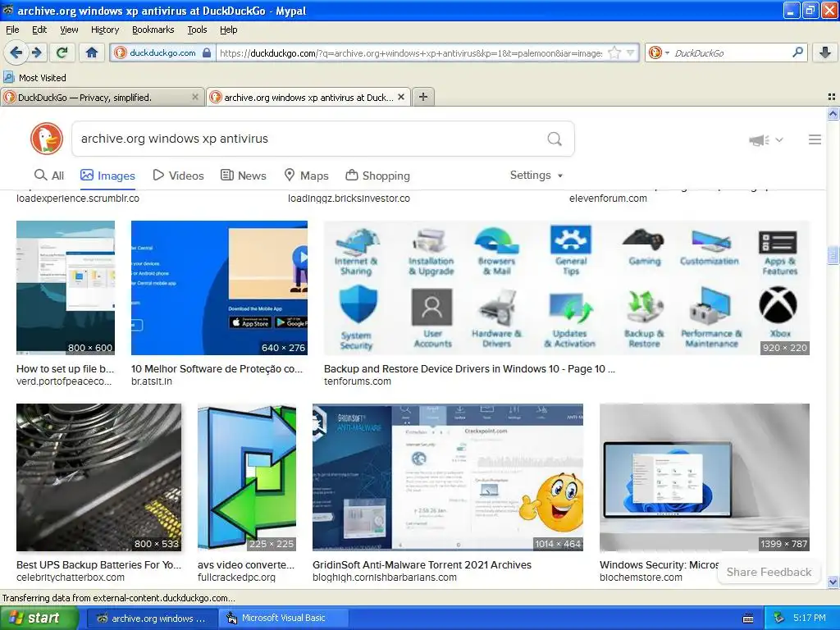The width and height of the screenshot is (840, 630).
Task: Click the GridinSoft Anti-Malware Torrent title
Action: [422, 564]
